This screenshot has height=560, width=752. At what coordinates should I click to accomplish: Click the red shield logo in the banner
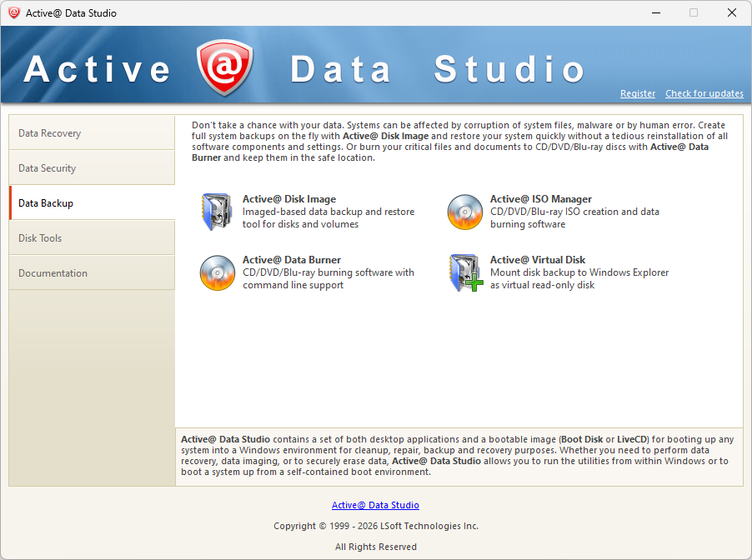[224, 67]
